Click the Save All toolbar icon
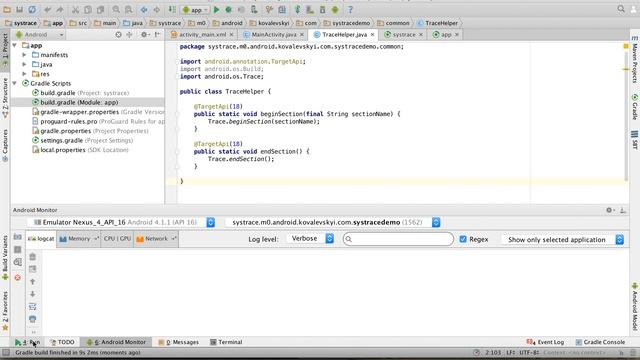640x360 pixels. (x=19, y=9)
